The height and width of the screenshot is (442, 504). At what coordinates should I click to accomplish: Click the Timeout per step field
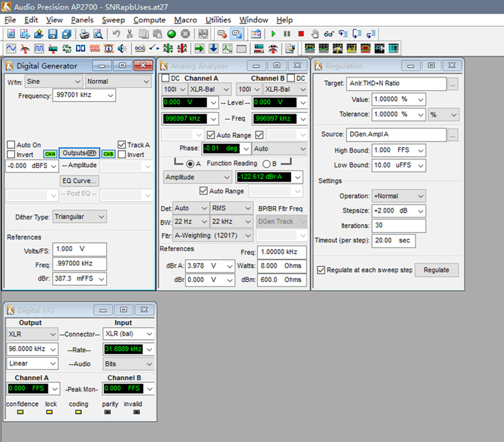tap(393, 241)
